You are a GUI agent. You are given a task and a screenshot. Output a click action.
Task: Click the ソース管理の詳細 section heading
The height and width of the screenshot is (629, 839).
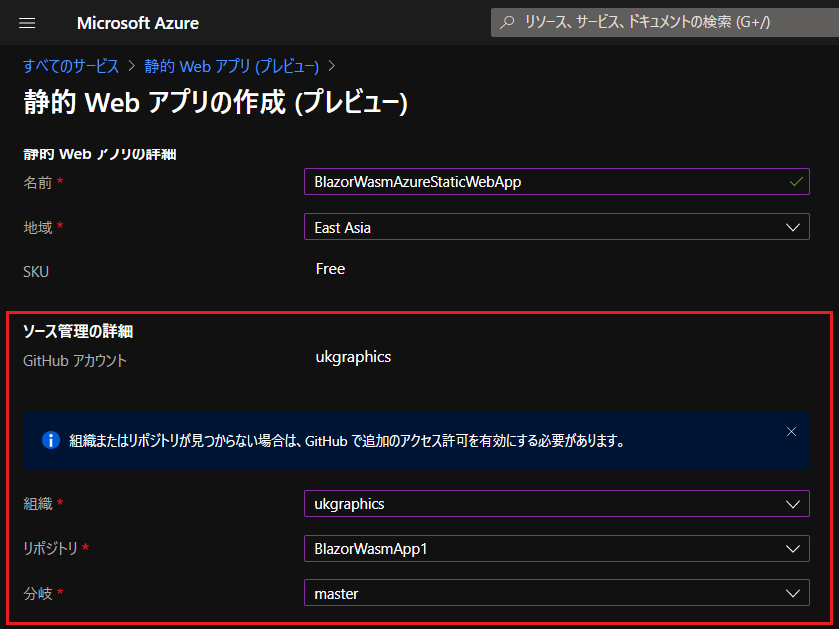click(x=78, y=332)
